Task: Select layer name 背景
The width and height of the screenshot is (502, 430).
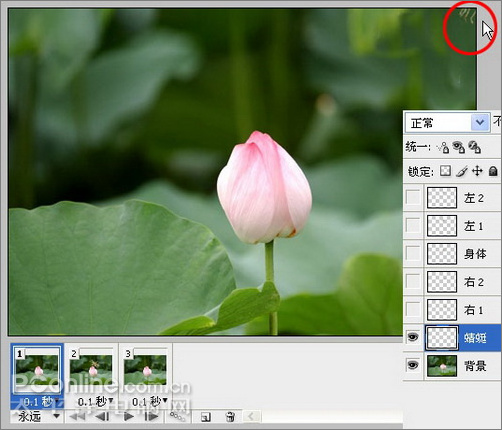Action: [475, 366]
